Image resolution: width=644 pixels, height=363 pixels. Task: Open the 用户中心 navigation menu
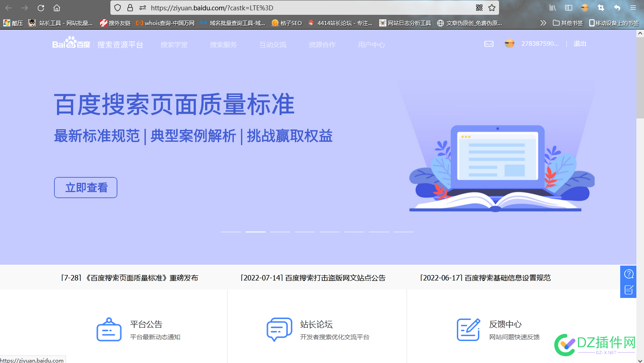[x=372, y=45]
